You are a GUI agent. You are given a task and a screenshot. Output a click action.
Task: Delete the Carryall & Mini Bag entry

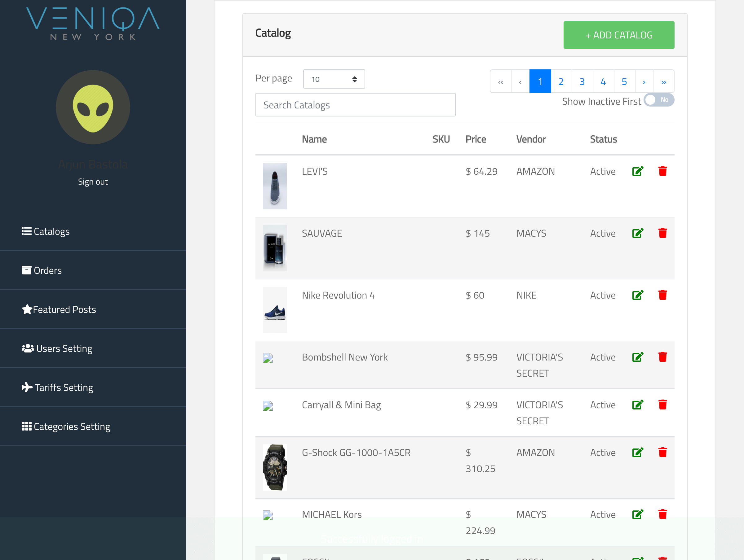(662, 405)
